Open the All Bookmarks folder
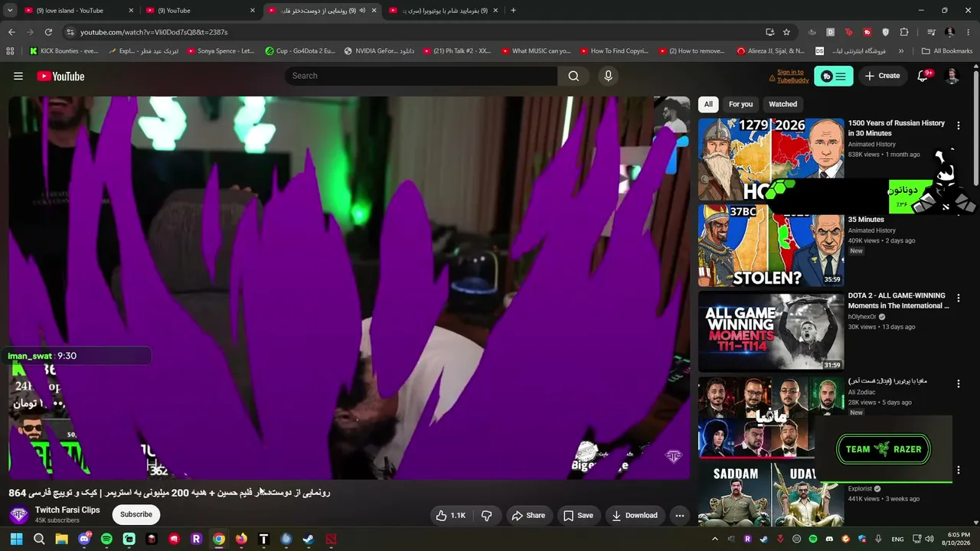Viewport: 980px width, 551px height. 947,51
